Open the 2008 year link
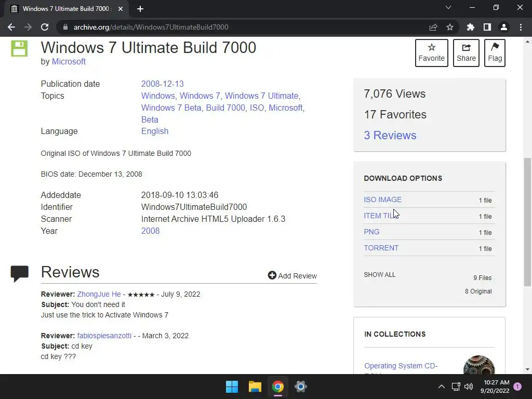Viewport: 532px width, 399px height. click(x=150, y=231)
